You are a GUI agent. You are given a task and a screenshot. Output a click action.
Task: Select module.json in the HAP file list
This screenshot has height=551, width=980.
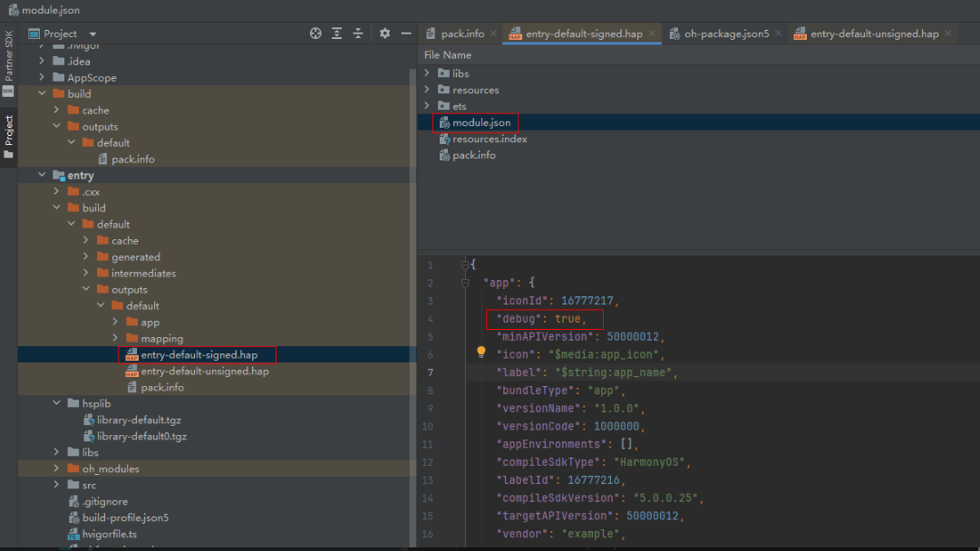pyautogui.click(x=481, y=122)
